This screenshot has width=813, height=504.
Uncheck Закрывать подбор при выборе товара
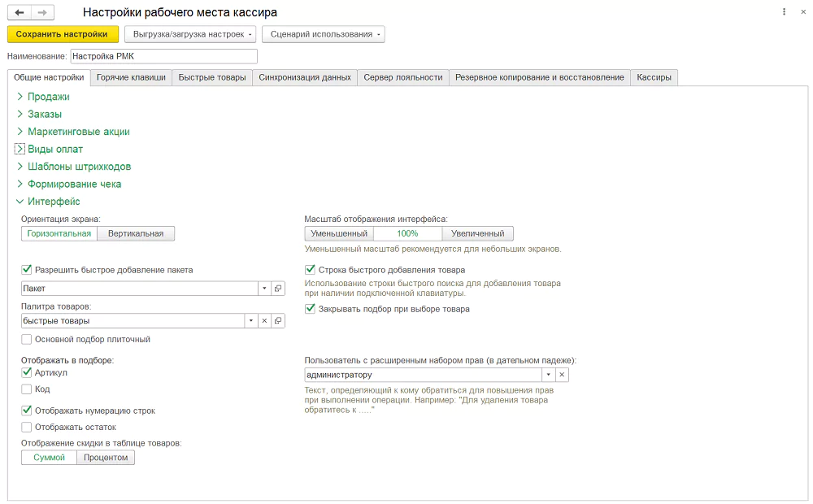point(310,309)
